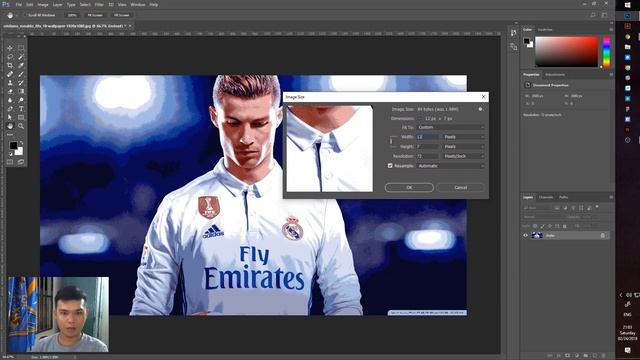This screenshot has height=360, width=640.
Task: Open the Fit To dropdown
Action: [x=451, y=127]
